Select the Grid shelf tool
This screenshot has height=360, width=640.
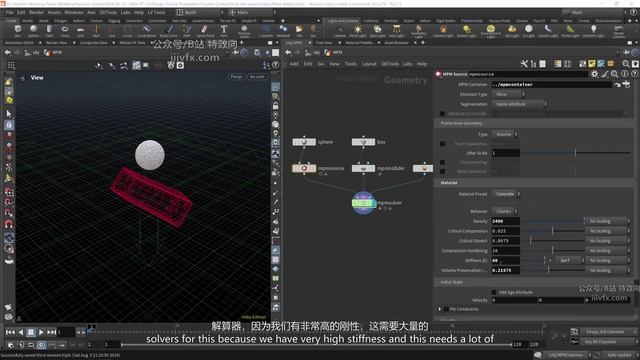point(80,31)
